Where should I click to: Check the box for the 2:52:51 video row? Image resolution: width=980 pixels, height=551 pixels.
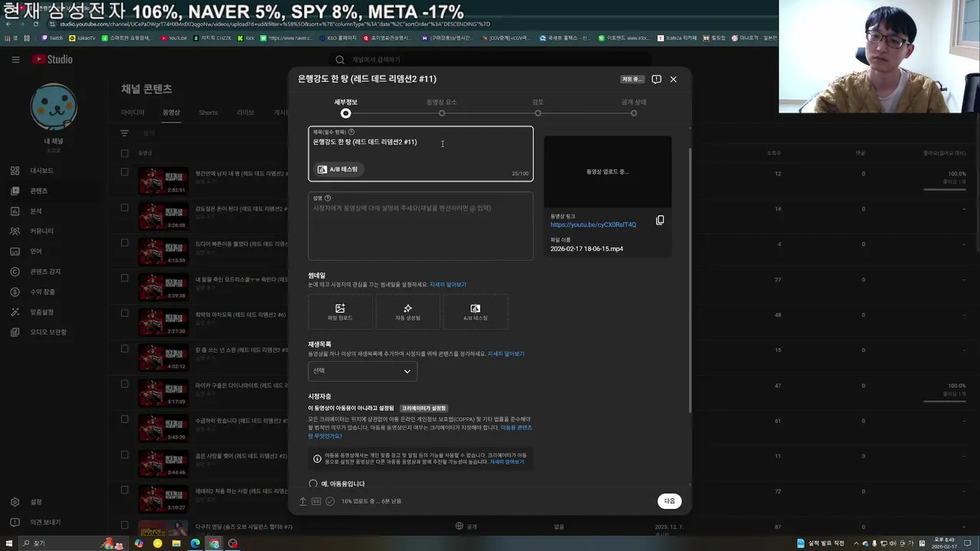pos(125,172)
